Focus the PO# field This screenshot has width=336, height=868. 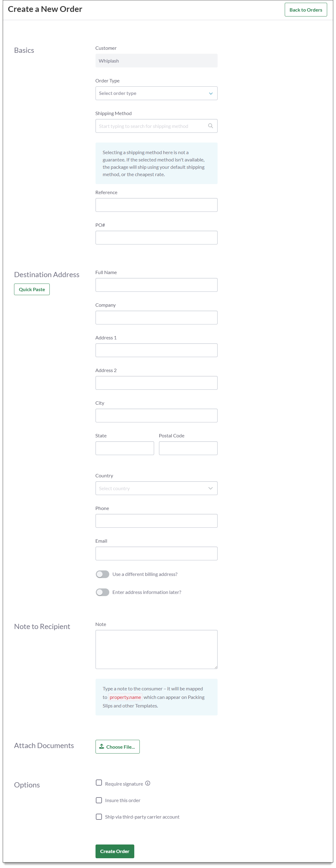point(156,237)
